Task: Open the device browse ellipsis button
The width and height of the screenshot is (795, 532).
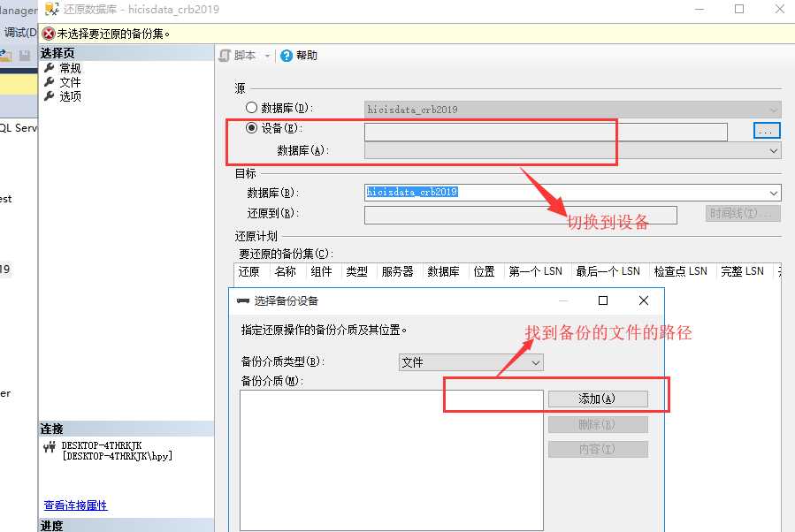Action: coord(767,131)
